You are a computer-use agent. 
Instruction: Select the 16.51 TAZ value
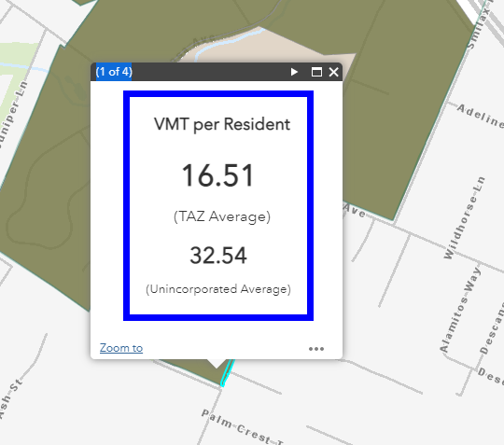217,175
